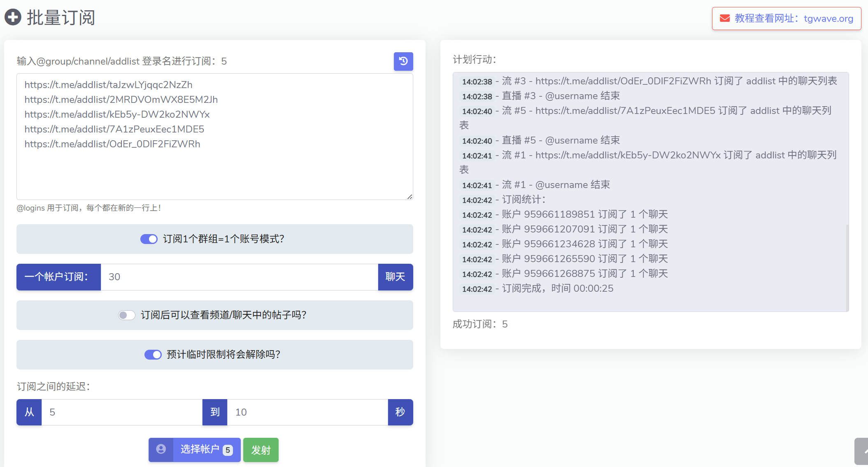This screenshot has height=467, width=868.
Task: Click the 聊天 label button
Action: tap(395, 277)
